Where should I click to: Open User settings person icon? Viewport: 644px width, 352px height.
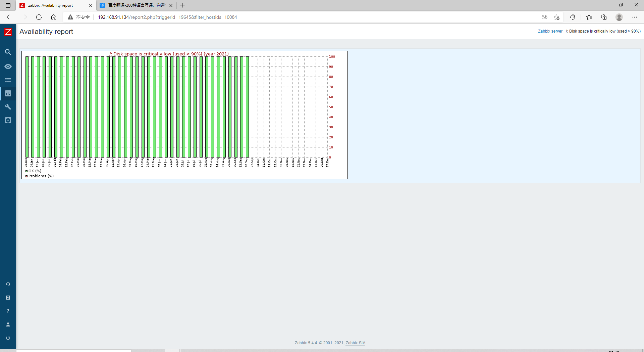(8, 324)
